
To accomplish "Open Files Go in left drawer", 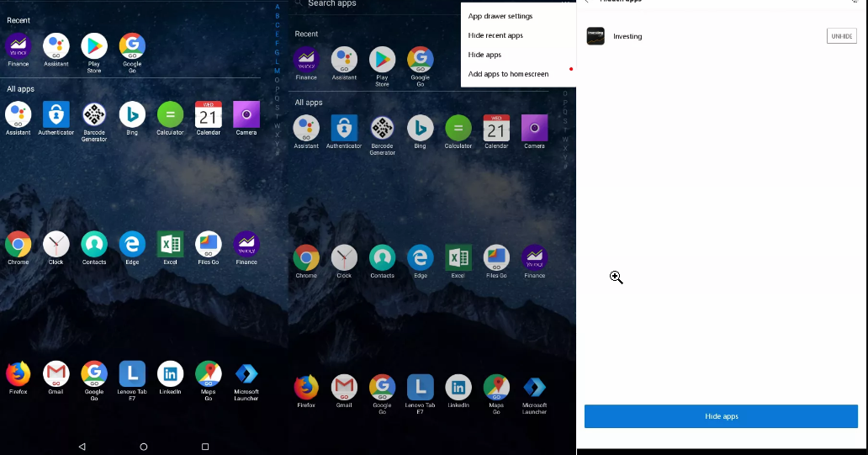I will [208, 244].
